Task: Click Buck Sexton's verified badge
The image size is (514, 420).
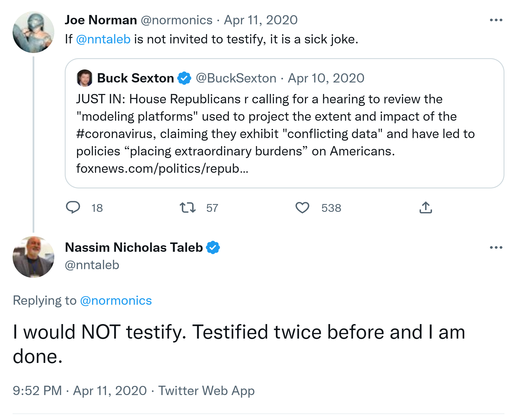Action: tap(184, 78)
